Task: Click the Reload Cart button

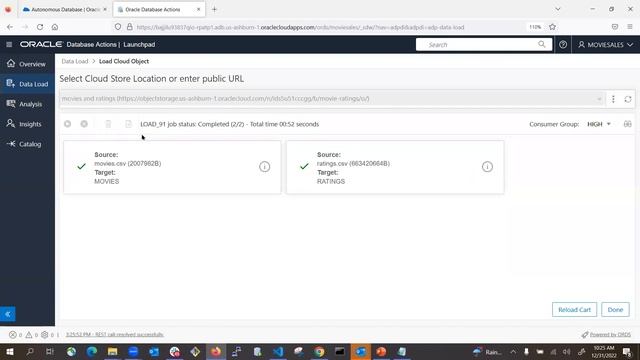Action: pos(574,310)
